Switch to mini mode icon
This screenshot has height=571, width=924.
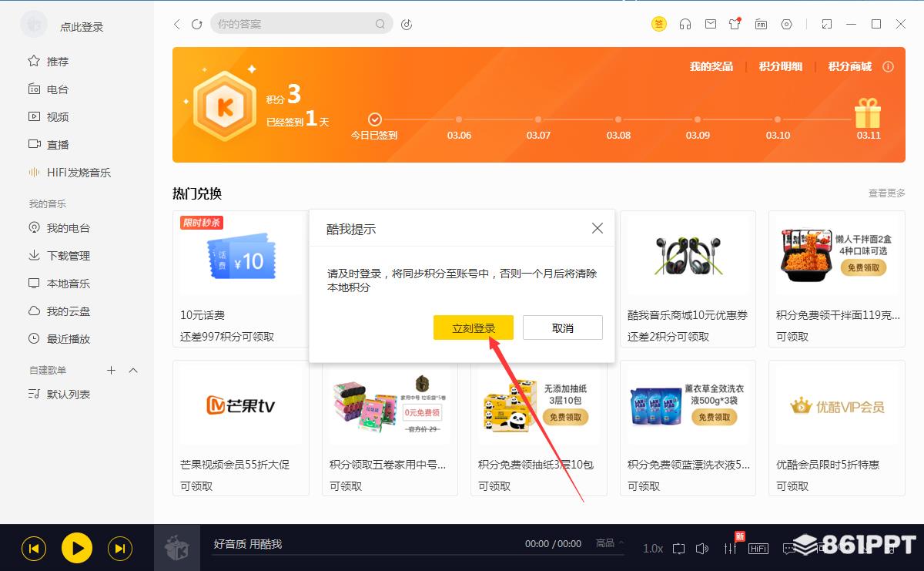point(826,24)
